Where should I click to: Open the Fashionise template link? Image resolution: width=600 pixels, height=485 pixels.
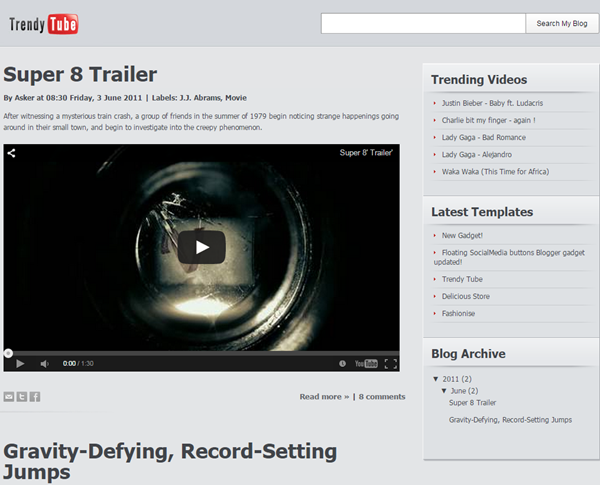(x=458, y=314)
